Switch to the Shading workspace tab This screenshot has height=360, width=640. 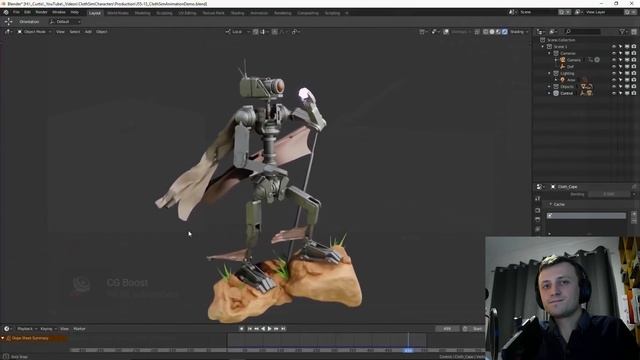click(x=238, y=13)
